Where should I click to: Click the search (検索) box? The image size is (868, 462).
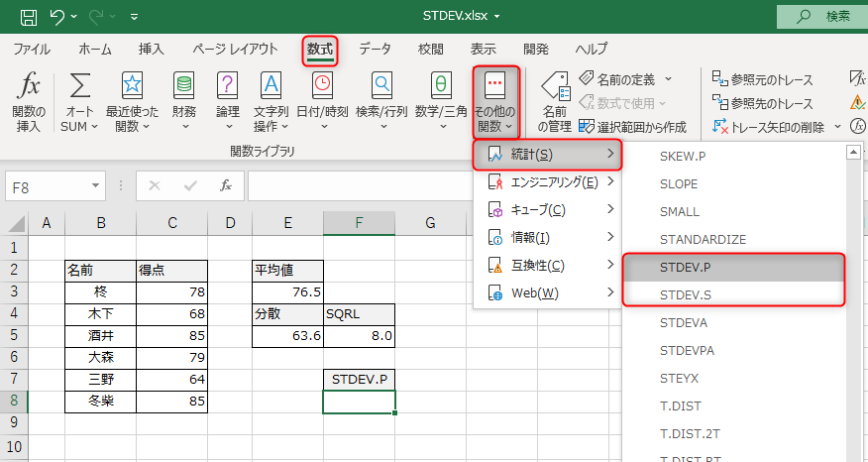pyautogui.click(x=822, y=17)
